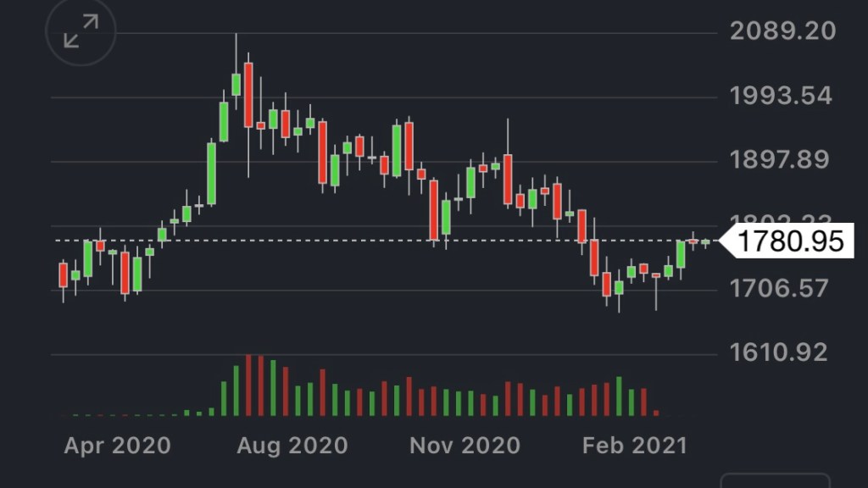Click the tallest red volume bar
Screen dimensions: 868x488
pyautogui.click(x=248, y=385)
